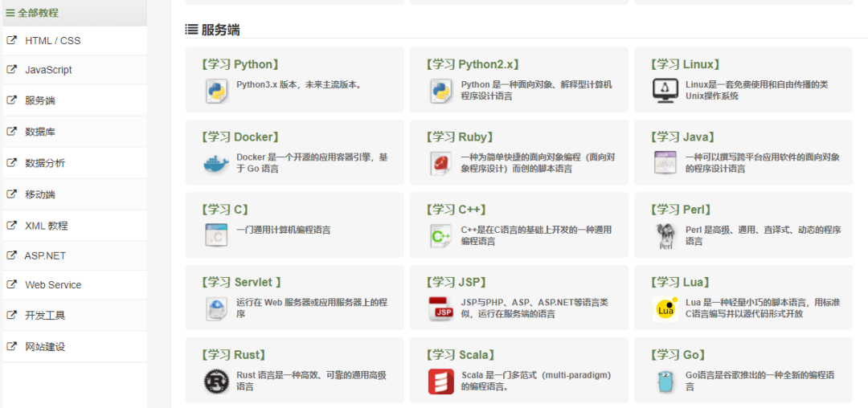
Task: Click external-link icon beside Web Service
Action: tap(11, 284)
